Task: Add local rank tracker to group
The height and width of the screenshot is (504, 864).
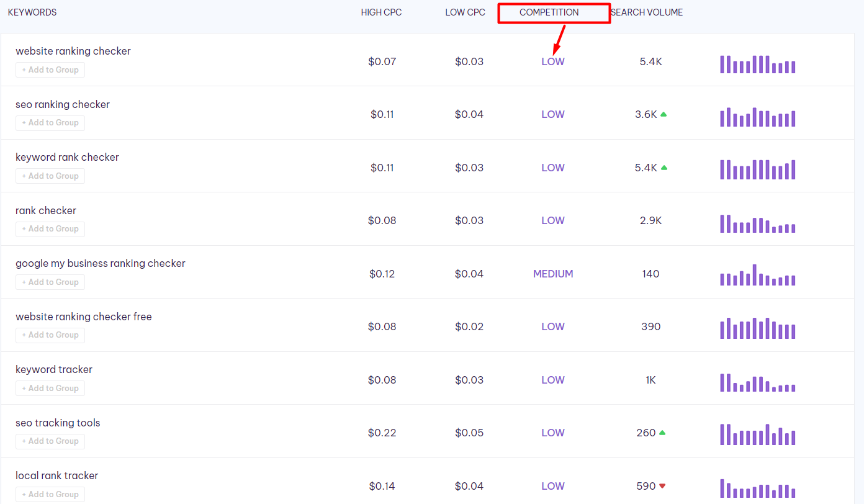Action: click(x=50, y=495)
